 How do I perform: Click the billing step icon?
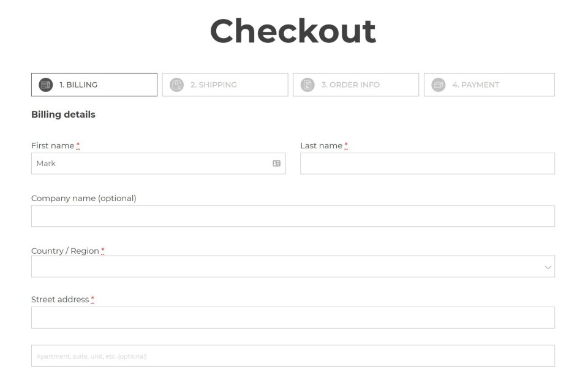pos(46,85)
